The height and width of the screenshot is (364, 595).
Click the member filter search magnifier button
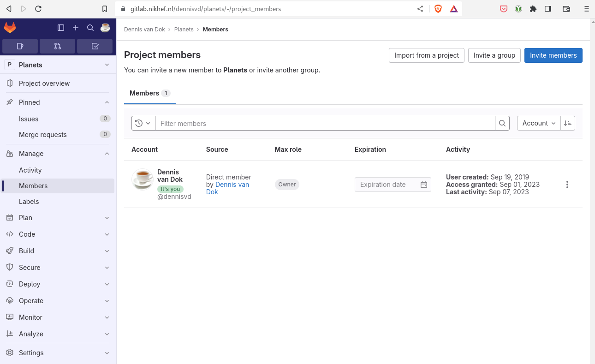(502, 123)
